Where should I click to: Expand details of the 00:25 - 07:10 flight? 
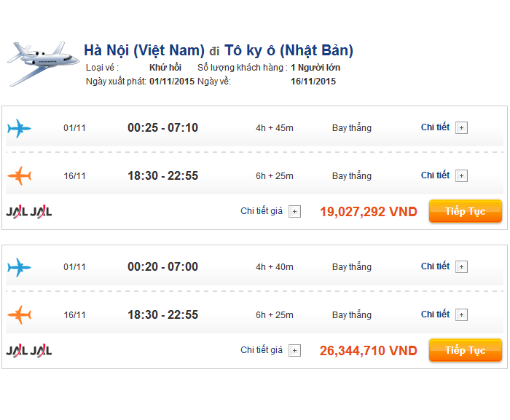click(x=461, y=128)
